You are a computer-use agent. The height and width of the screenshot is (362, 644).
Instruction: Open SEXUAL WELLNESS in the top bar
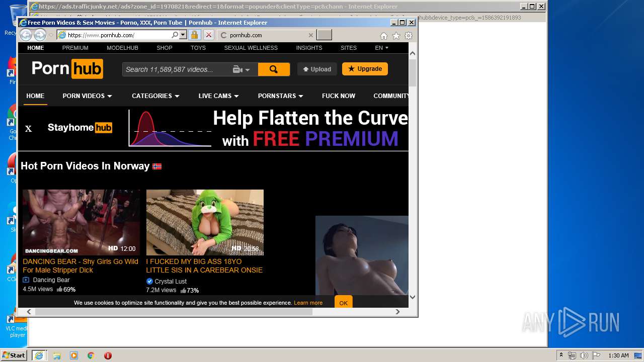[251, 48]
